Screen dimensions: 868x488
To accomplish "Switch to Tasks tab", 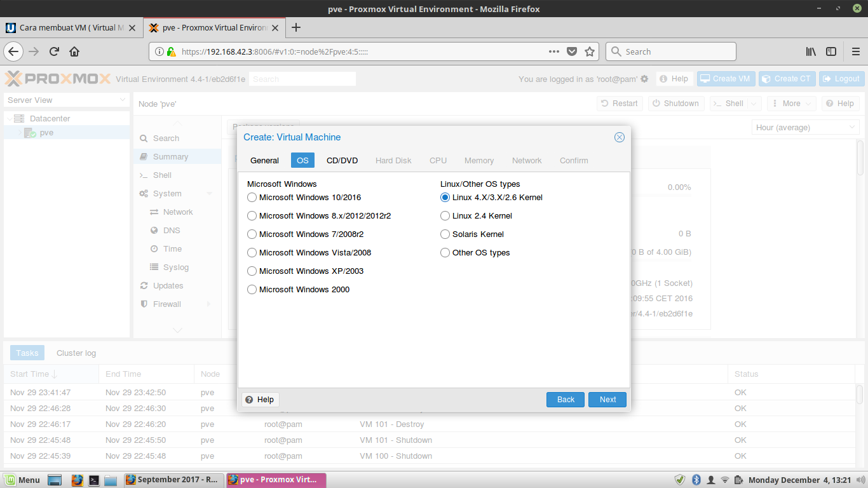I will click(27, 353).
